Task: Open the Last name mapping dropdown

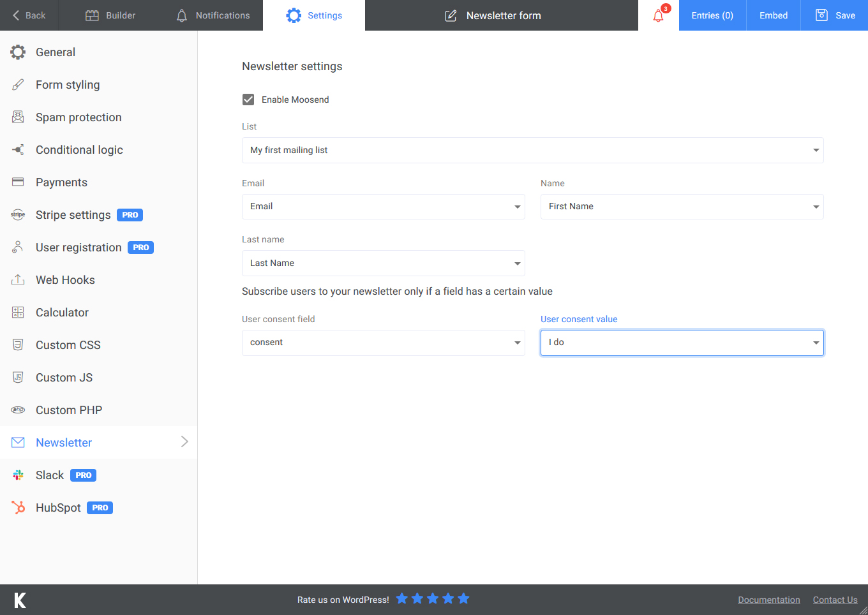Action: click(384, 263)
